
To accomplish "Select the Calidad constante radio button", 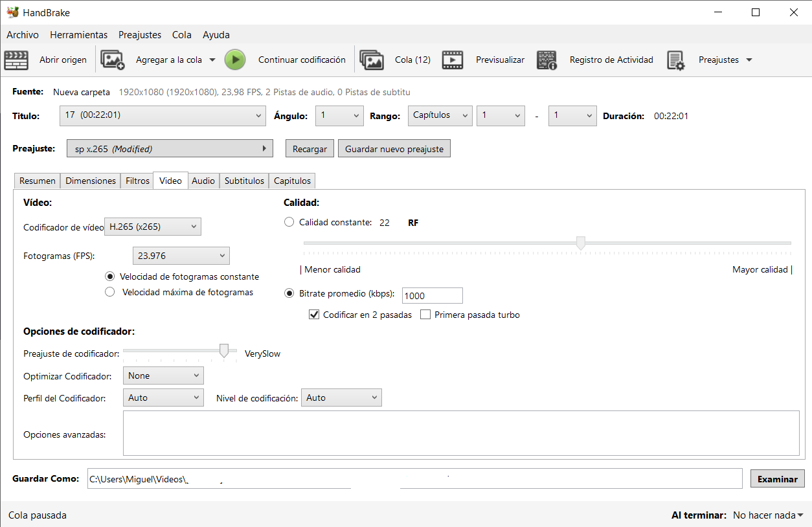I will [289, 222].
